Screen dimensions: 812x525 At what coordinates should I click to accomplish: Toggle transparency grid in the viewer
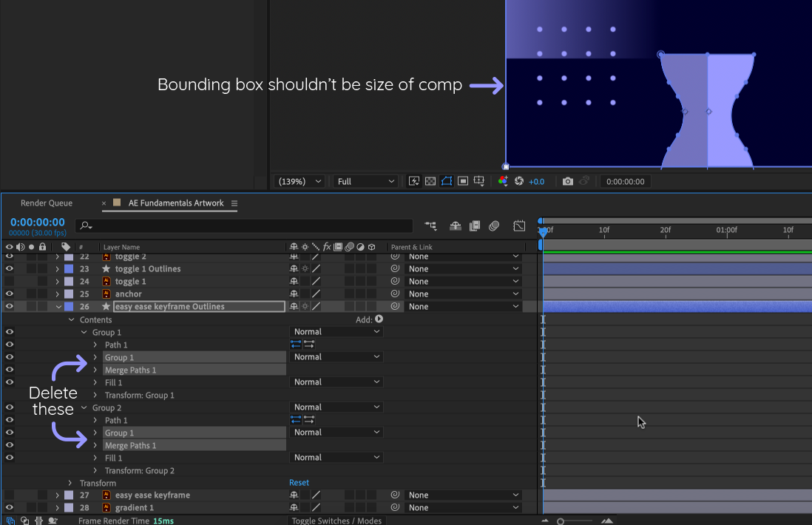coord(430,181)
